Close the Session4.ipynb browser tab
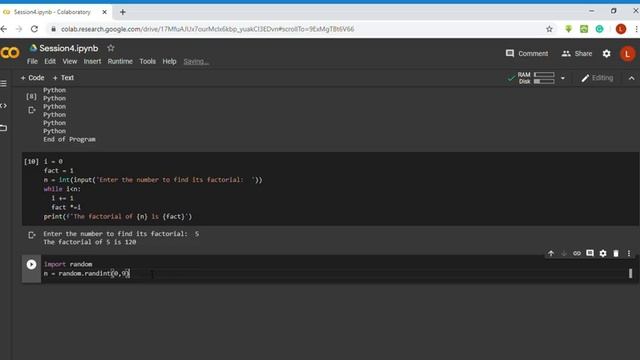This screenshot has width=640, height=360. (x=104, y=12)
